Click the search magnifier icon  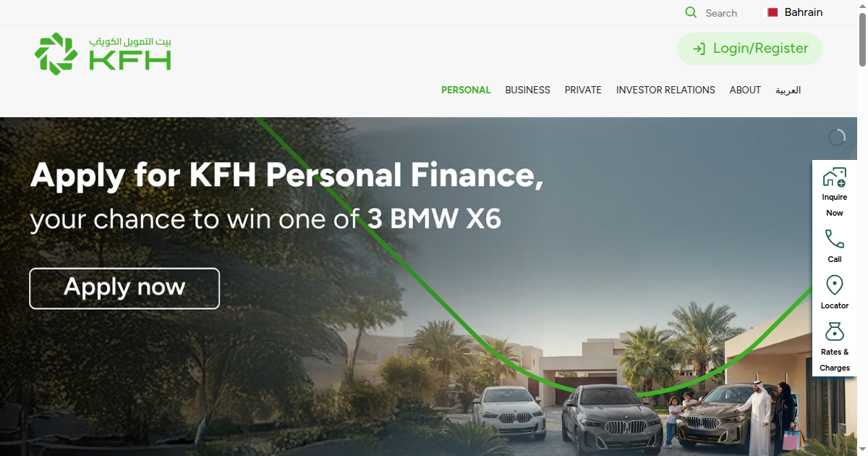(x=691, y=12)
